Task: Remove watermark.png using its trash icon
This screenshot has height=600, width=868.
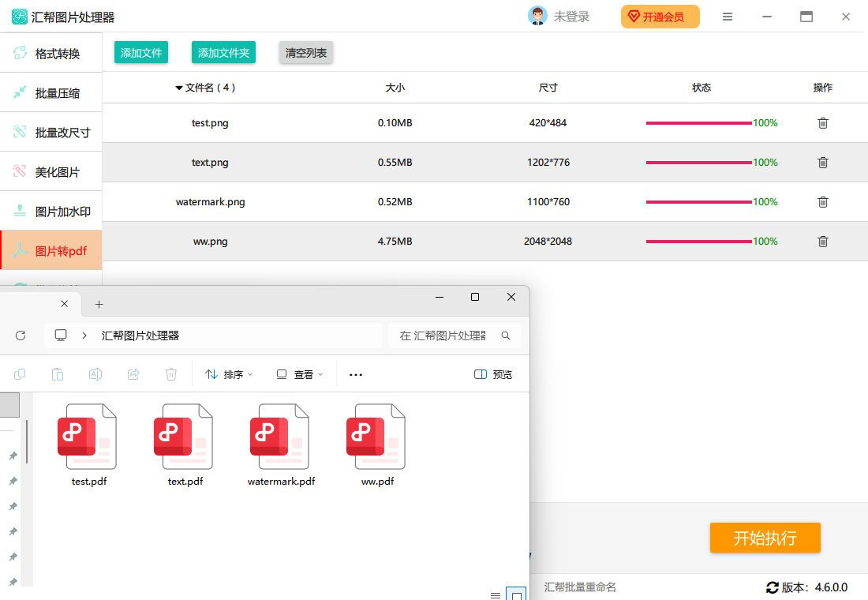Action: 822,201
